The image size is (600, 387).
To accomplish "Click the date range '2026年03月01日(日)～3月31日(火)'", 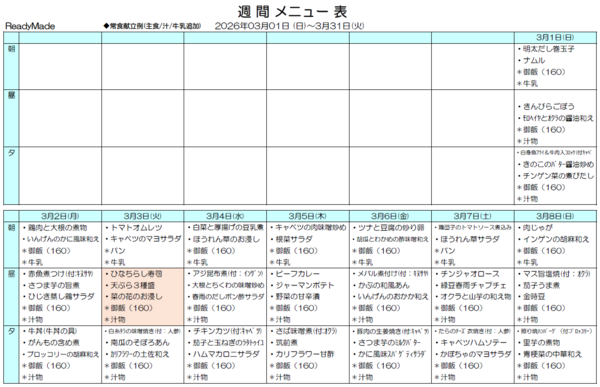I will pos(289,26).
